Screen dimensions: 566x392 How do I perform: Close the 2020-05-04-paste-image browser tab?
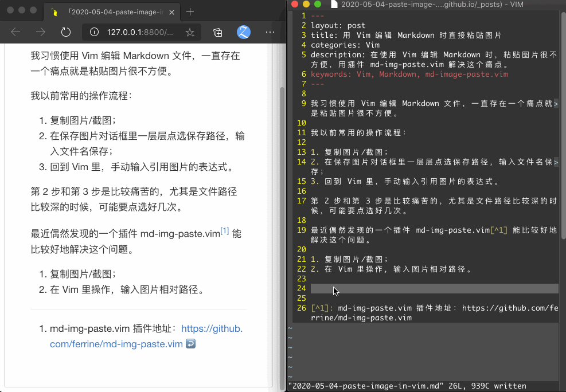click(x=172, y=12)
